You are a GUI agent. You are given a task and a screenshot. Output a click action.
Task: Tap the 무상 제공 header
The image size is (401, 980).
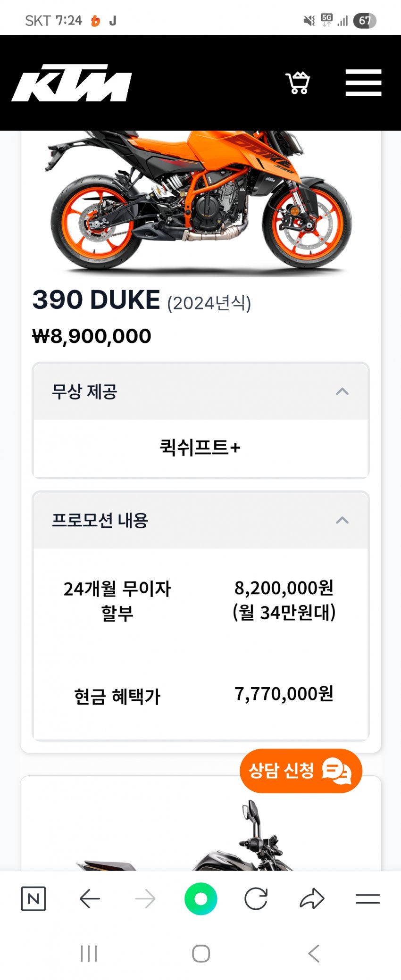[200, 391]
